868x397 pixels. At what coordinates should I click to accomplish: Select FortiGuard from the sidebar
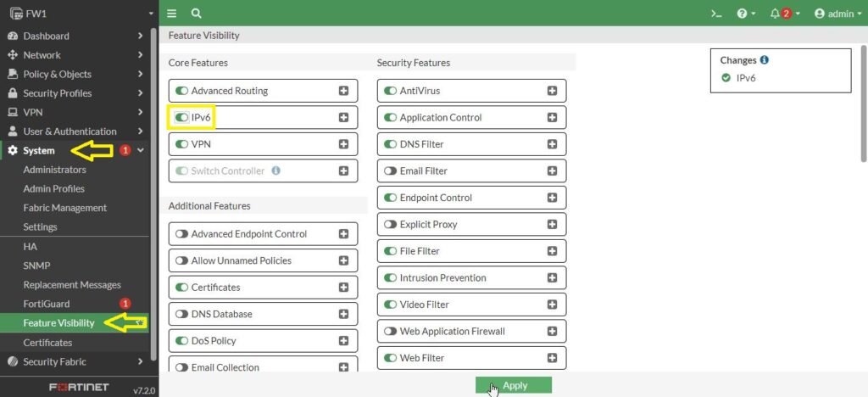click(x=47, y=304)
